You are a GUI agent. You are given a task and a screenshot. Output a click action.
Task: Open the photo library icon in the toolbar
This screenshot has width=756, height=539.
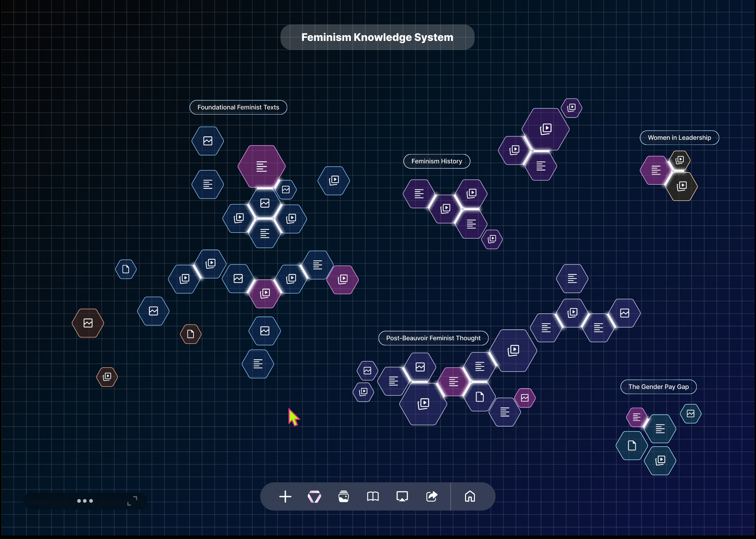point(343,497)
